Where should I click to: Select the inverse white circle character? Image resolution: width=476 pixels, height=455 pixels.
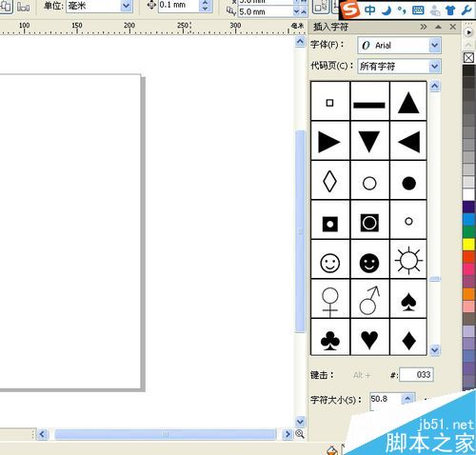369,220
